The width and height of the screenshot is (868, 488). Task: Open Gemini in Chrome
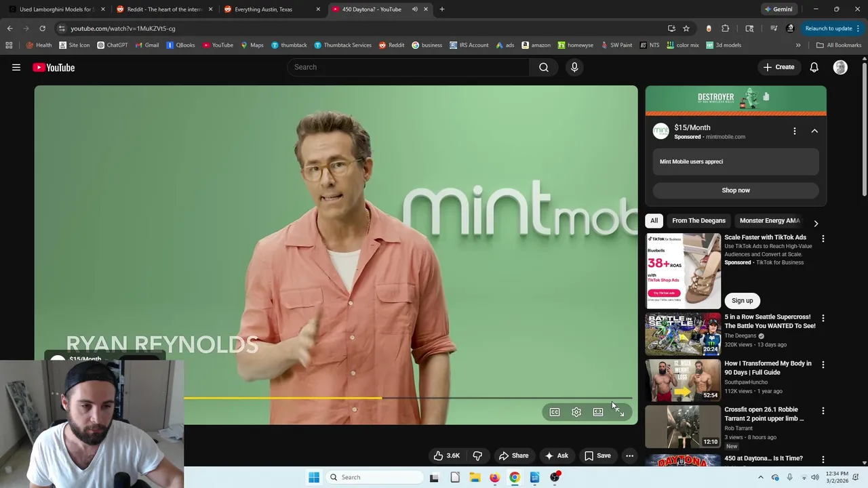click(x=778, y=9)
